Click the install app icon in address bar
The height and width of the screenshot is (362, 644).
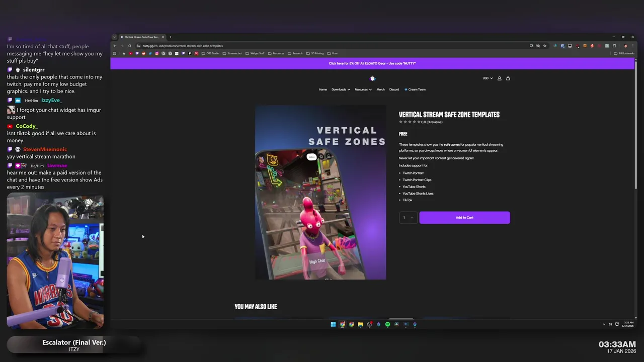(x=531, y=46)
